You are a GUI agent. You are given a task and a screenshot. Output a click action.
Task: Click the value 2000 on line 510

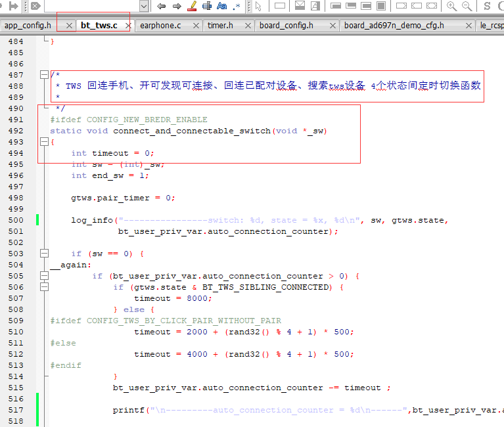pos(197,332)
